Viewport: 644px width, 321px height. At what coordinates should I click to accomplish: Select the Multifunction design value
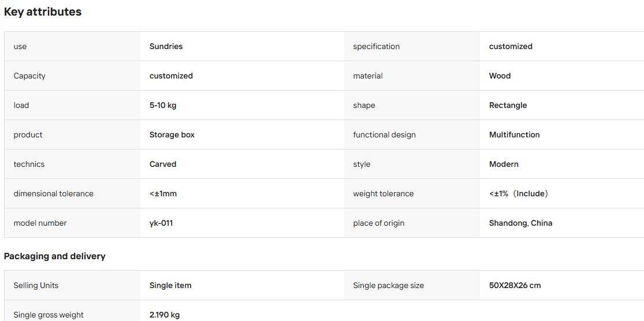(x=514, y=135)
